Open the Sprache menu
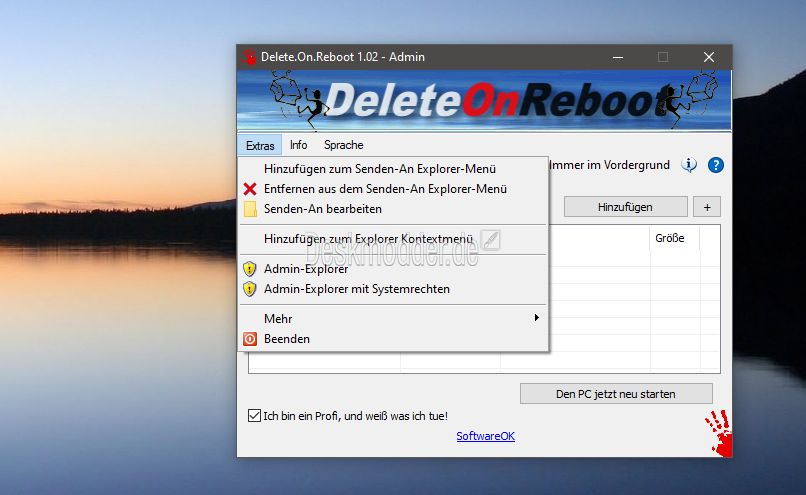The width and height of the screenshot is (806, 495). (x=343, y=145)
